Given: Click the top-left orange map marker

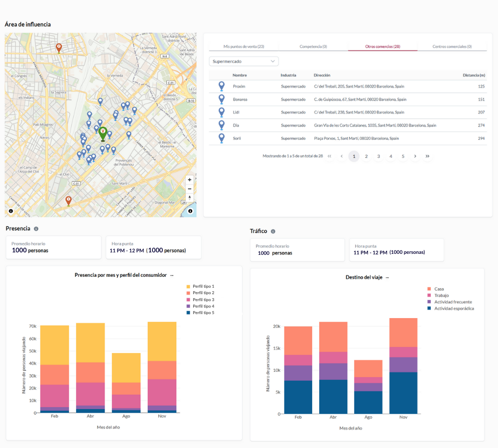Looking at the screenshot, I should pos(59,48).
